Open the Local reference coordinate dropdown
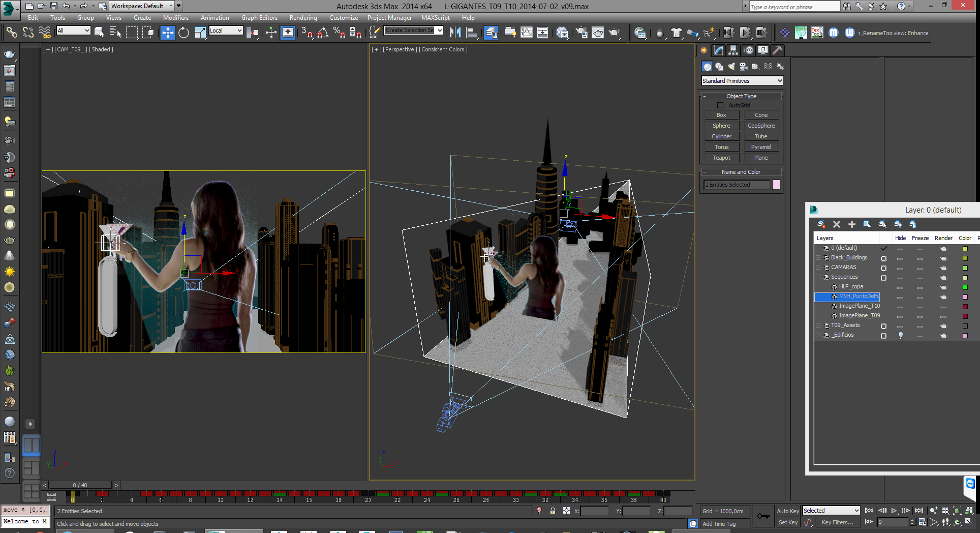This screenshot has width=980, height=533. [226, 31]
